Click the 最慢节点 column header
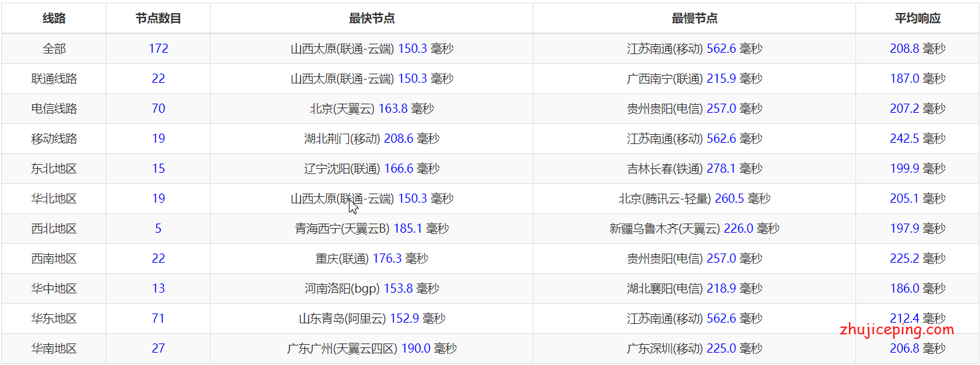 pyautogui.click(x=694, y=18)
